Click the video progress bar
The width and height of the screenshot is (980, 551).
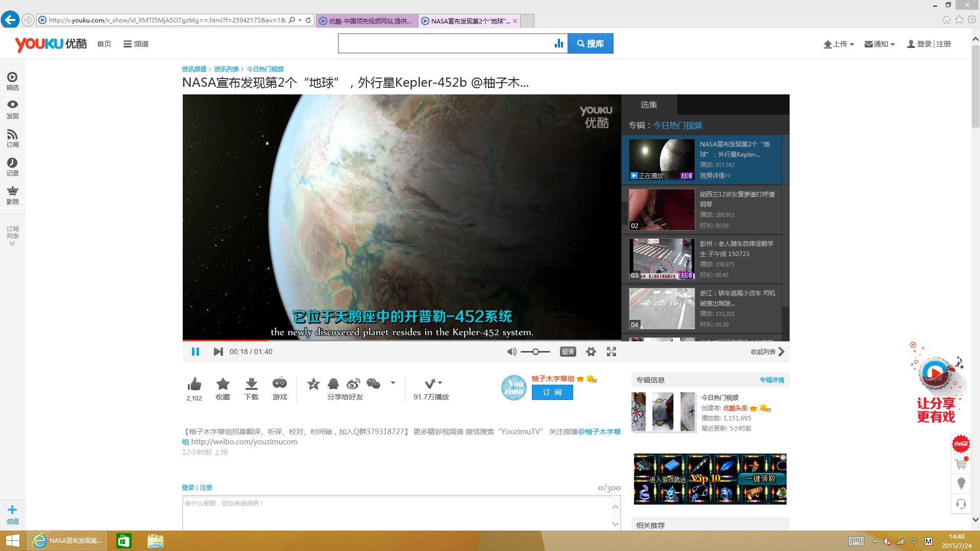[402, 340]
